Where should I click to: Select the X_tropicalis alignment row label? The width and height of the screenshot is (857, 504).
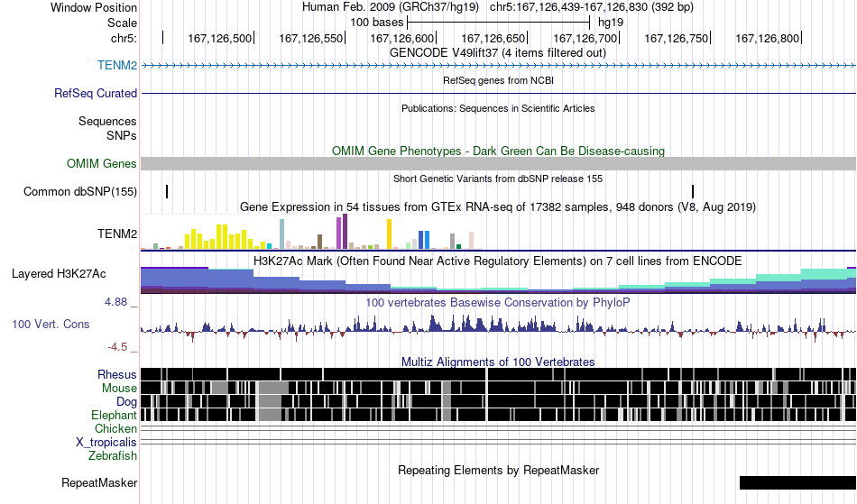click(x=106, y=443)
